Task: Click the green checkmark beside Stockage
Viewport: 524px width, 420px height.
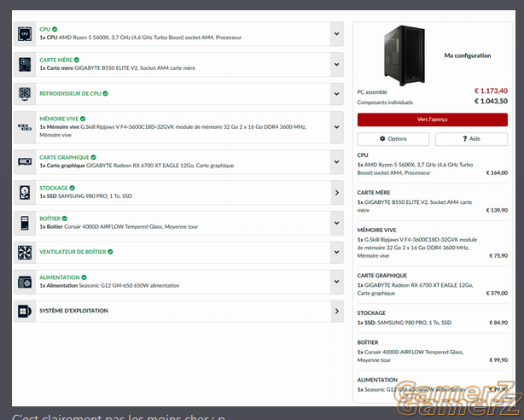Action: coord(73,188)
